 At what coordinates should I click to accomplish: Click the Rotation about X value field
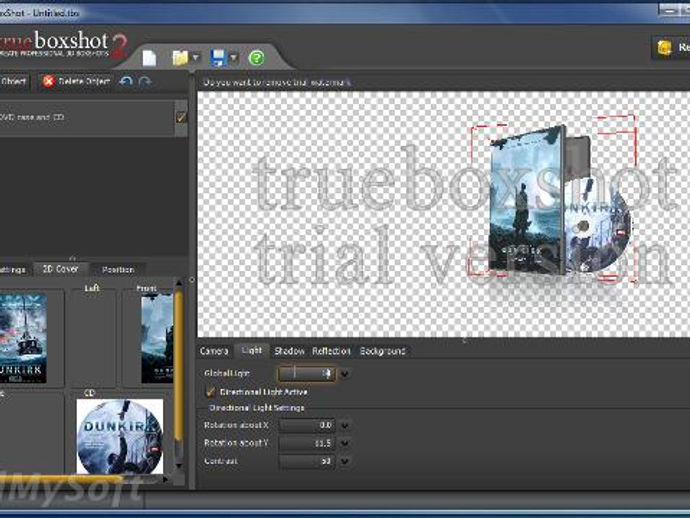pyautogui.click(x=306, y=425)
